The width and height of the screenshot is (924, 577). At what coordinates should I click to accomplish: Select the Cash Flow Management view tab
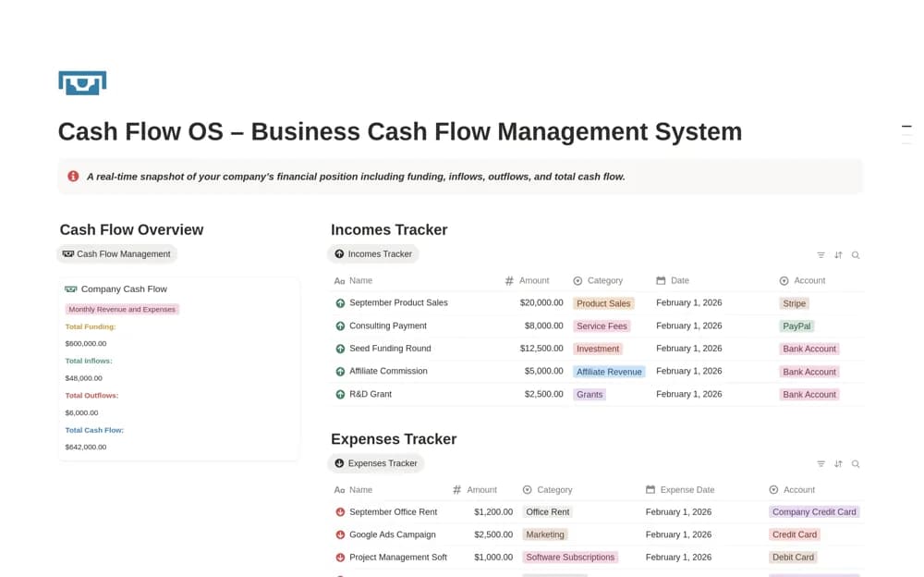pos(116,253)
